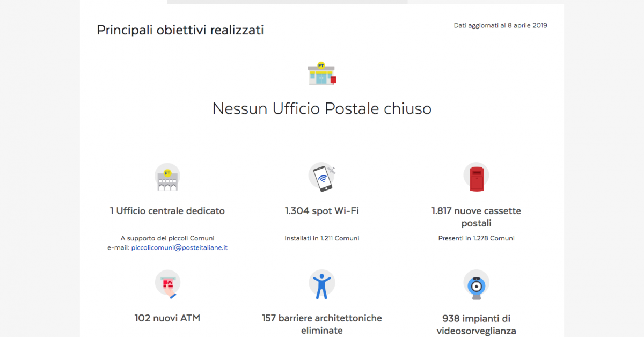Click 'Dati aggiornati al 8 aprile 2019'
This screenshot has width=644, height=337.
point(501,25)
